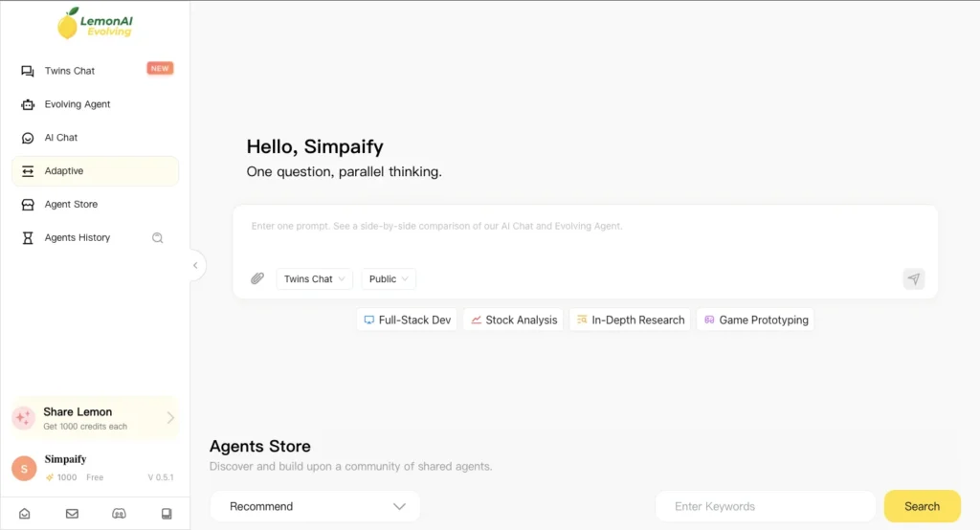
Task: Click the Share Lemon arrow chevron
Action: point(170,417)
